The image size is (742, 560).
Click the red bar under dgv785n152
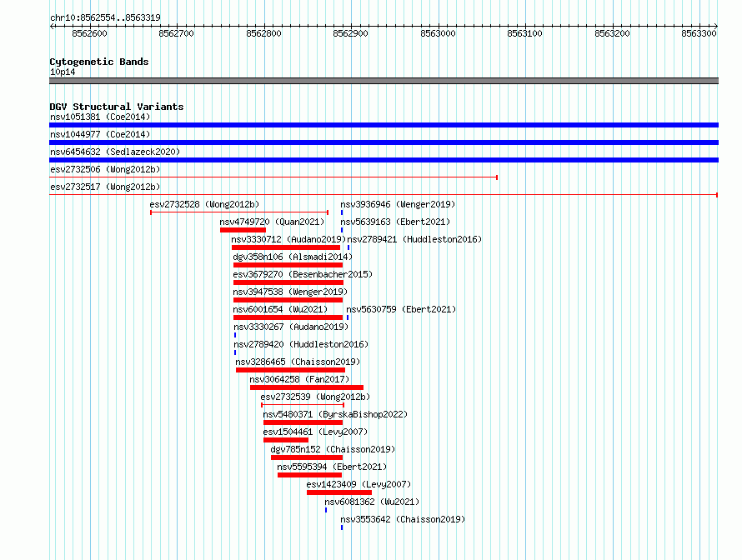click(307, 457)
